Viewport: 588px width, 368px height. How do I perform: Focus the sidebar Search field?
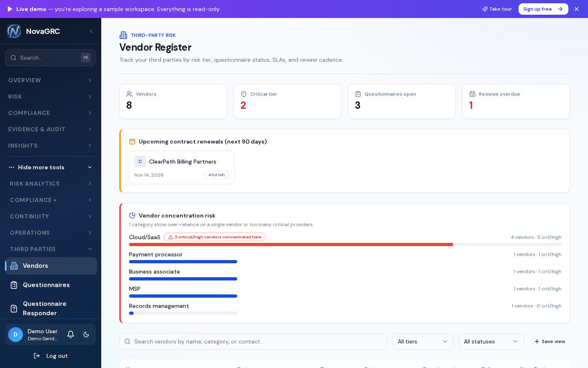tap(50, 58)
